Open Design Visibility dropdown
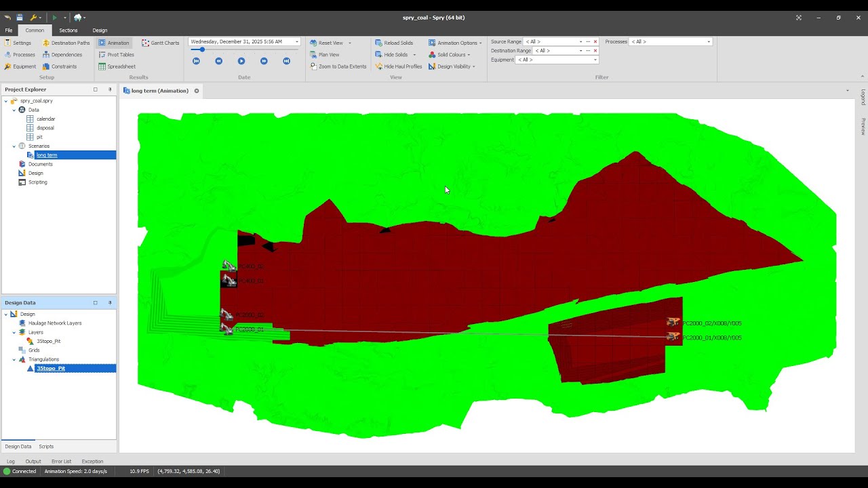The height and width of the screenshot is (488, 868). (x=452, y=66)
